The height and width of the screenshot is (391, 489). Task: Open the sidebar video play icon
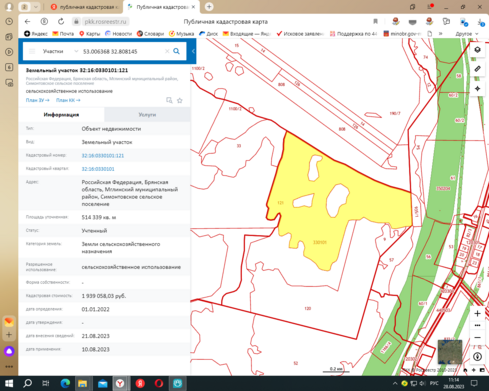click(9, 52)
